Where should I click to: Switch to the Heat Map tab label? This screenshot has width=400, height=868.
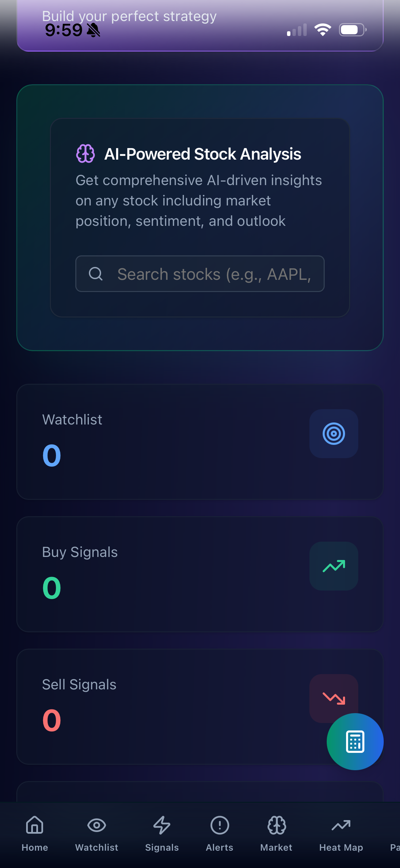340,847
